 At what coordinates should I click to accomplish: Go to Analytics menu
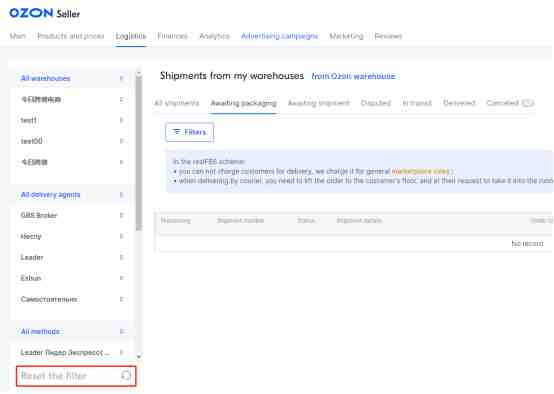click(214, 36)
